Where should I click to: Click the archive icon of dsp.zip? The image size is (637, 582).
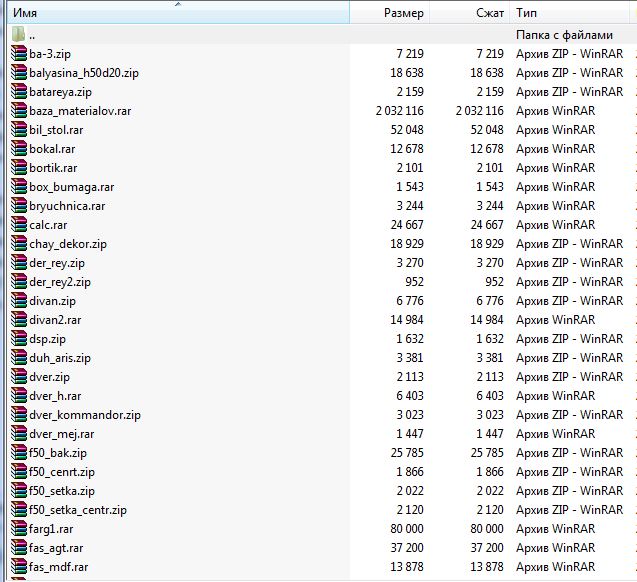[x=19, y=339]
